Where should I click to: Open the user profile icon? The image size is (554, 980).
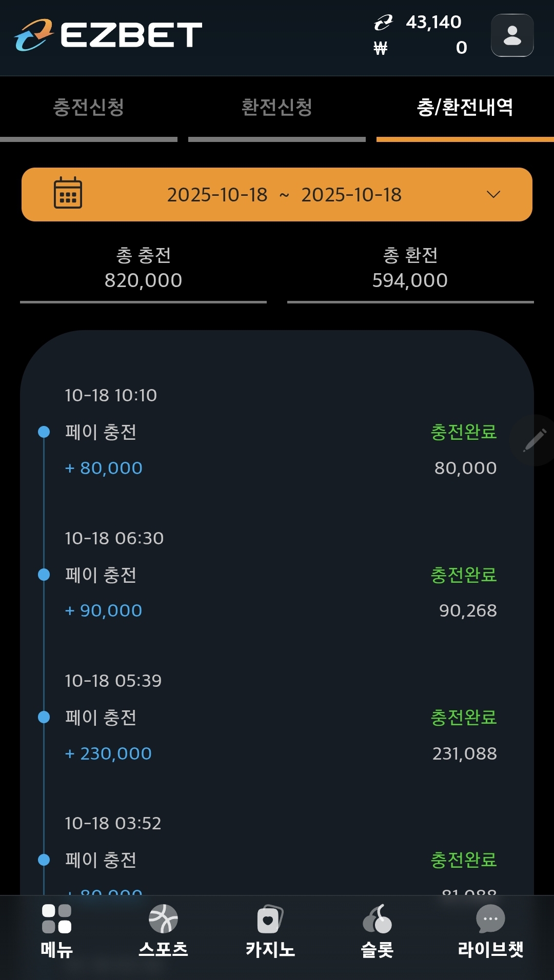click(512, 35)
